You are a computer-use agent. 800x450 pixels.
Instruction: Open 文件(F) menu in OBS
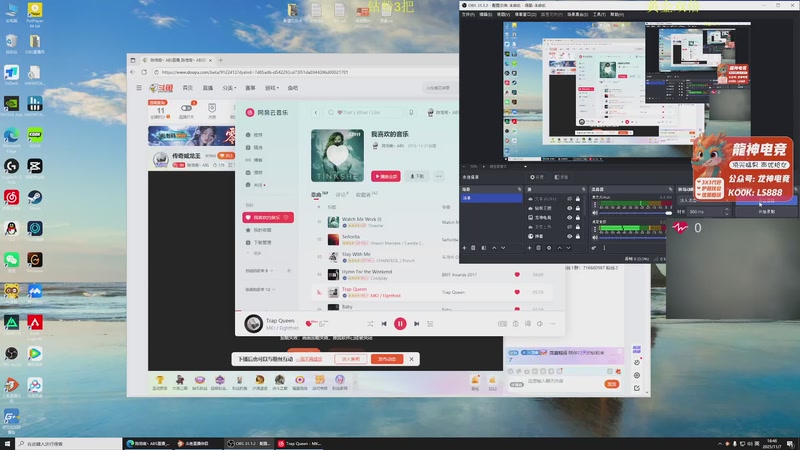point(468,14)
